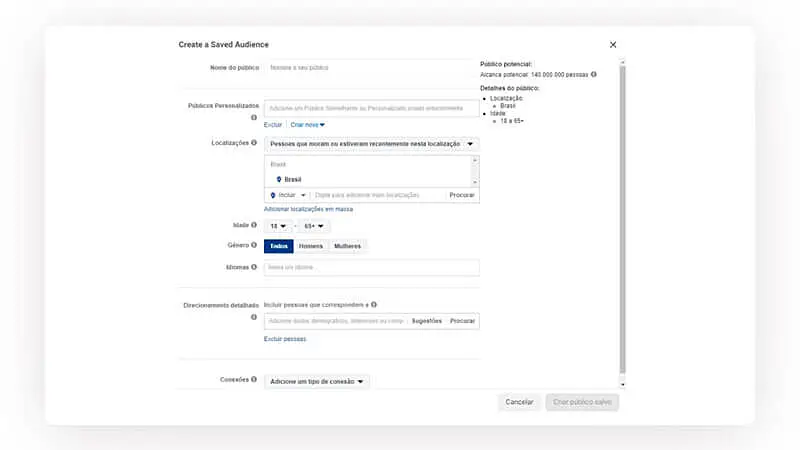
Task: Click info icon beside Públicos Personalizados
Action: pos(254,117)
